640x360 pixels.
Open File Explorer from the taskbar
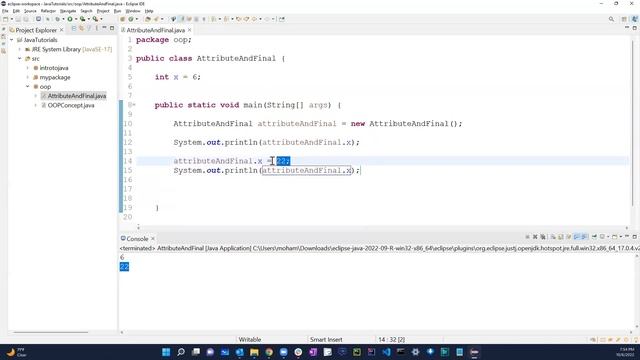pos(254,352)
